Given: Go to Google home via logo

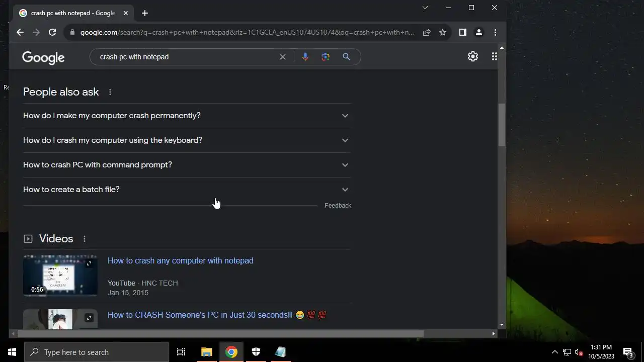Looking at the screenshot, I should [43, 58].
